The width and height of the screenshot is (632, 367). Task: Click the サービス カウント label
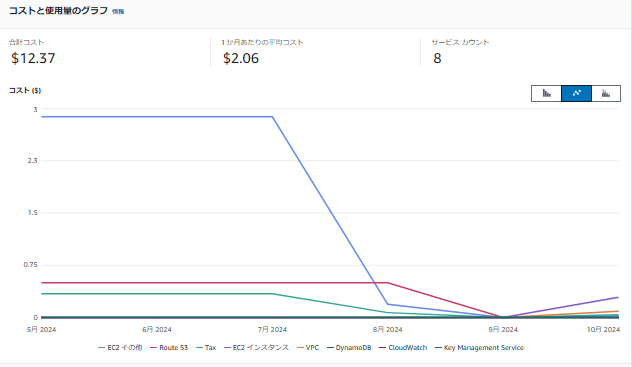click(x=460, y=42)
